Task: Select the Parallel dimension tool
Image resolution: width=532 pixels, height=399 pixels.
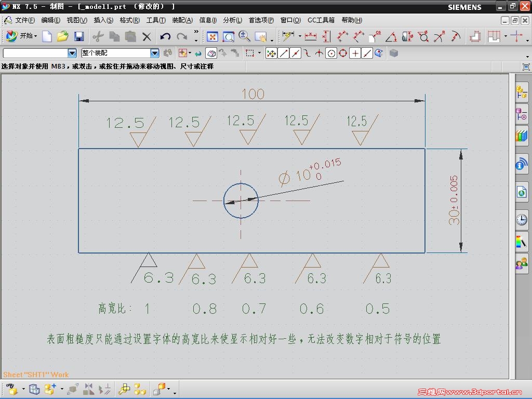Action: pyautogui.click(x=343, y=36)
